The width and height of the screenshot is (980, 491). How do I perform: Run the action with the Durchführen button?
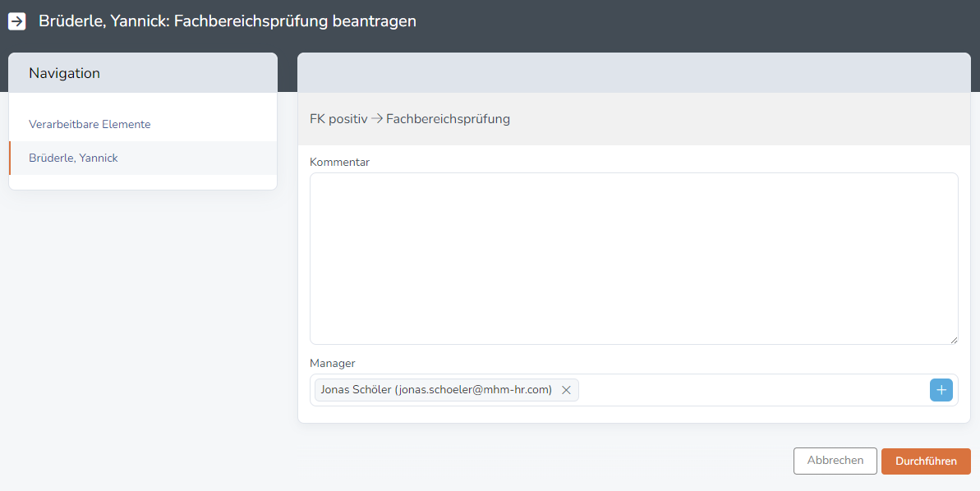point(926,461)
